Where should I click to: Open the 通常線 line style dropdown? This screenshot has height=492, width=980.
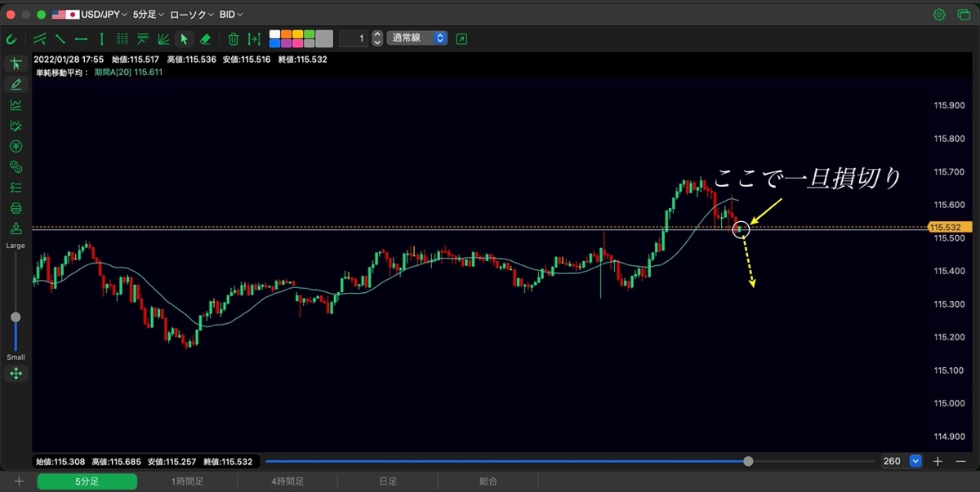(x=417, y=38)
